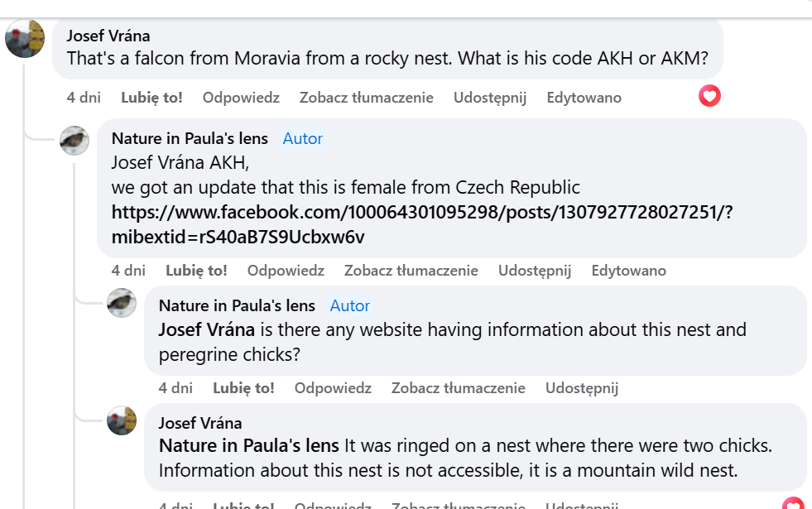Open the Nature in Paula's lens mention in Josef's last reply
Viewport: 812px width, 509px height.
click(248, 446)
